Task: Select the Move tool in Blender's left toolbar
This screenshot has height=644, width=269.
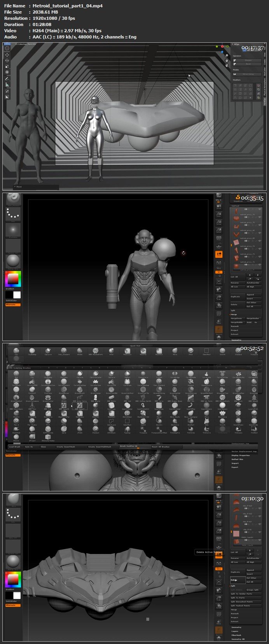Action: 7,55
